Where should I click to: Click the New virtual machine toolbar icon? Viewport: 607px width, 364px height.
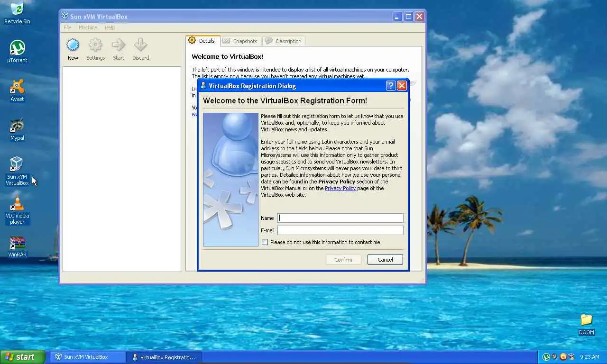click(73, 45)
